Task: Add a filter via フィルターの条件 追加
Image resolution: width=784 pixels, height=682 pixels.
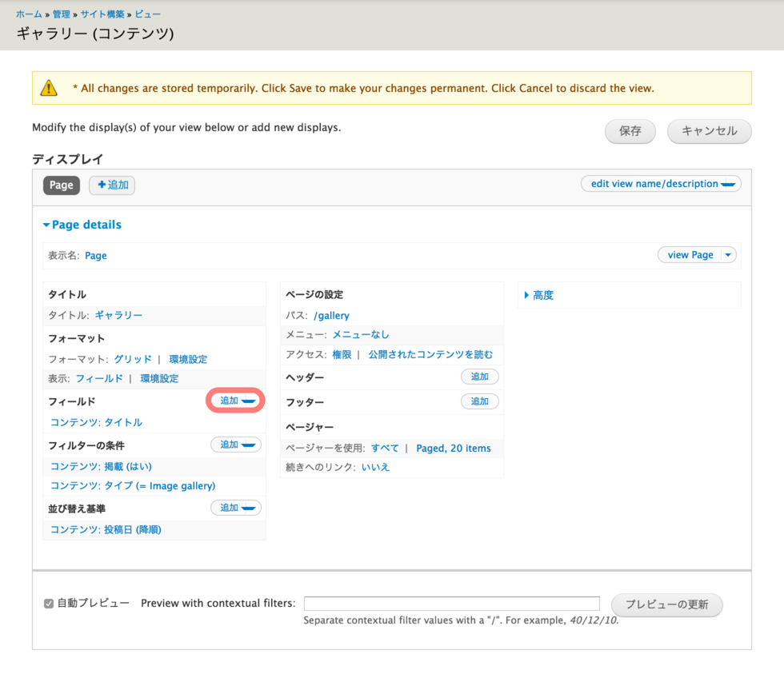Action: click(236, 445)
